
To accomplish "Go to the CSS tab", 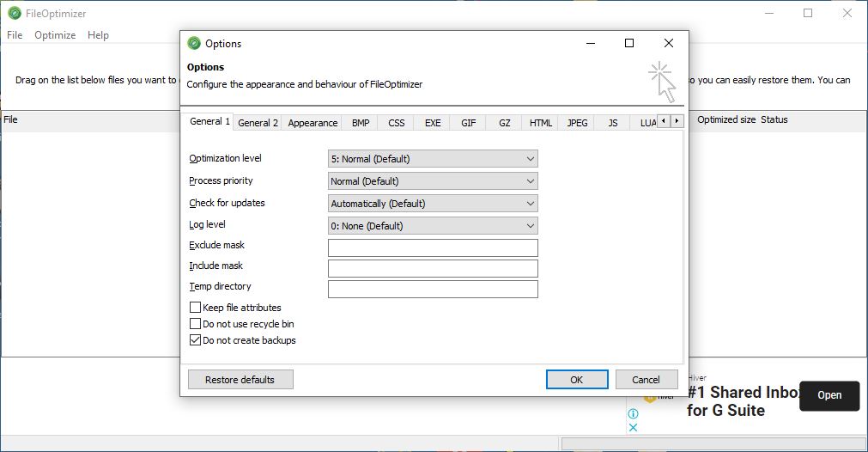I will click(x=397, y=123).
